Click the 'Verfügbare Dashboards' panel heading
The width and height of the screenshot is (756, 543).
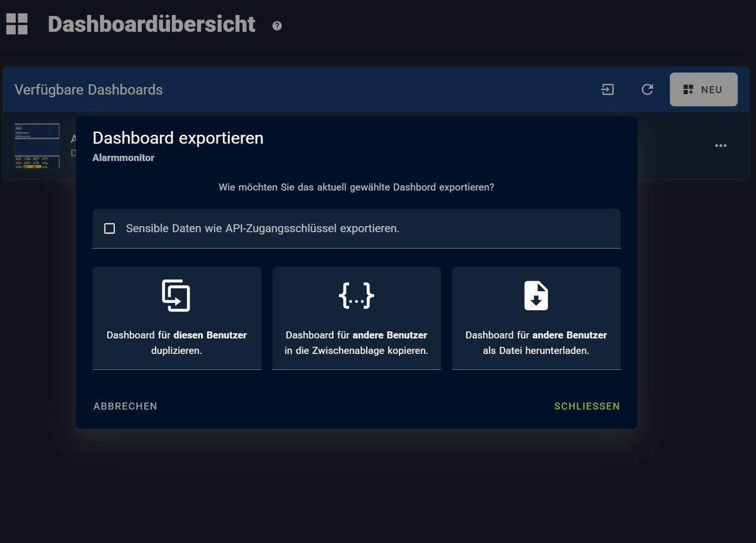(x=89, y=89)
